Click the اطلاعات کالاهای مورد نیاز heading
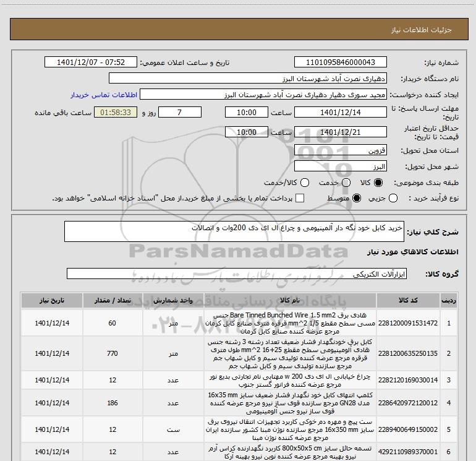The width and height of the screenshot is (476, 461). [x=412, y=252]
